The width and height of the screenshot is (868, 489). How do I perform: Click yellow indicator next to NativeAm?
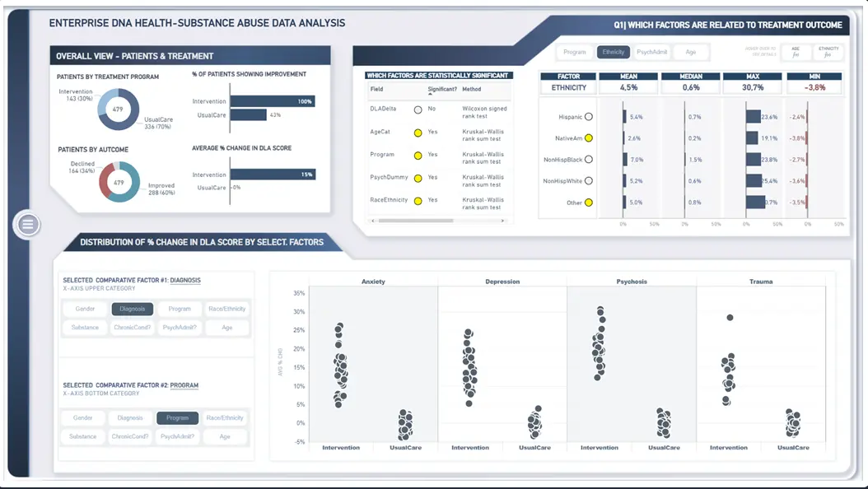tap(588, 138)
